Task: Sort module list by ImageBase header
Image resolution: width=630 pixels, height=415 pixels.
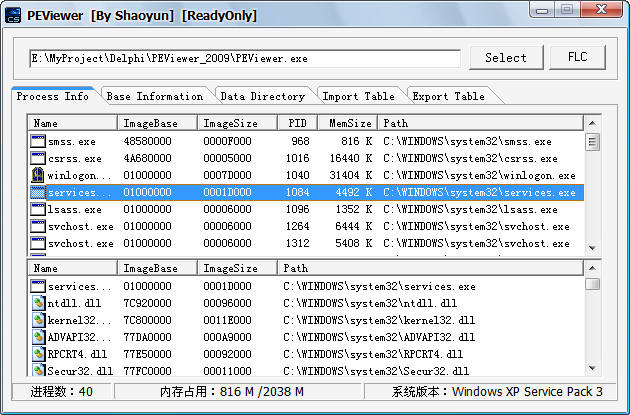Action: [x=158, y=268]
